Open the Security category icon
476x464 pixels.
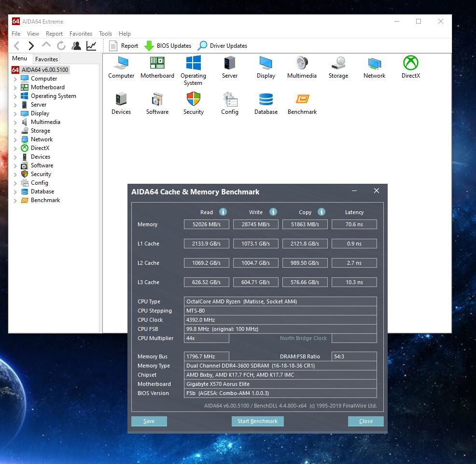[194, 103]
